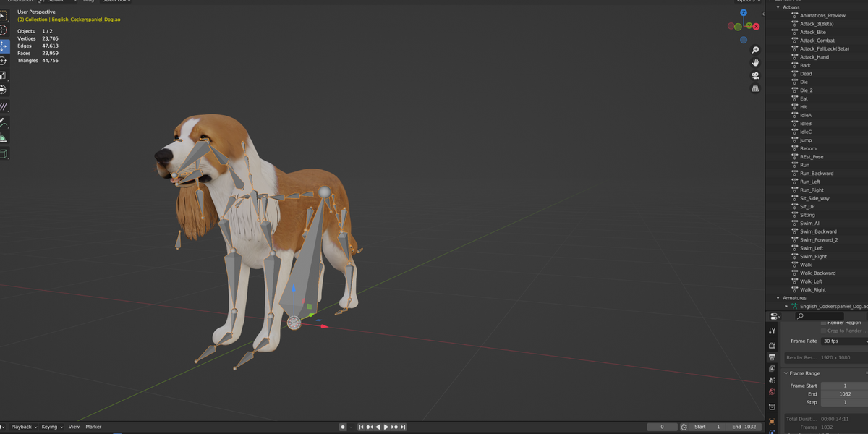Jump to the timeline end frame
The image size is (868, 434).
click(x=403, y=427)
